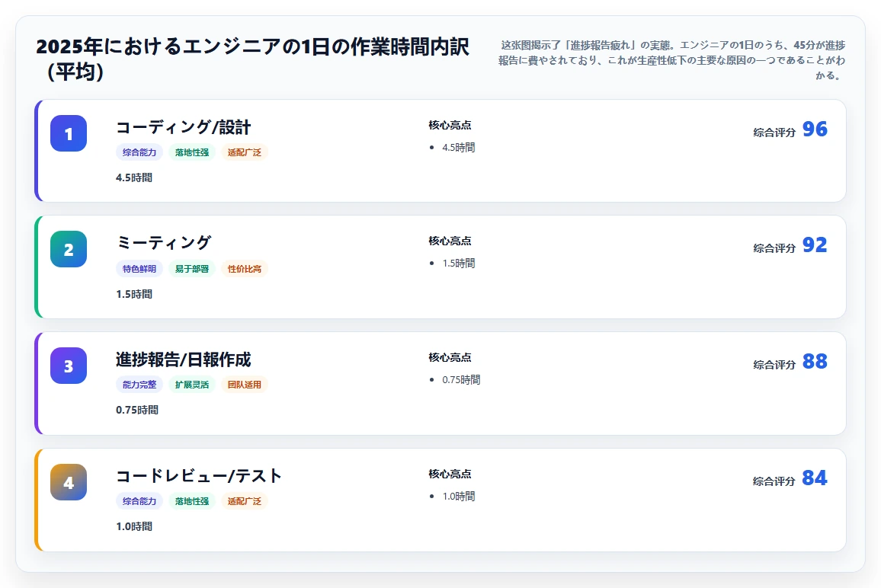
Task: Click 核心亮点 heading in コードレビュー/テスト card
Action: [450, 474]
